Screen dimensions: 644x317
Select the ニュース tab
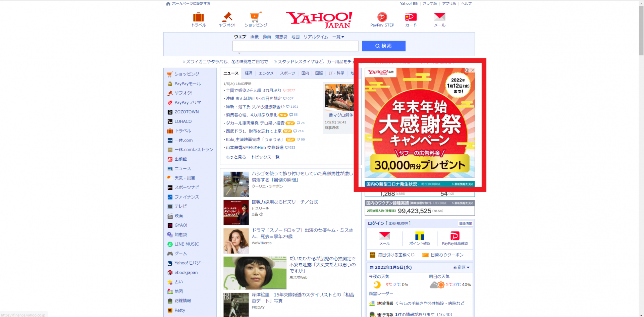click(231, 73)
